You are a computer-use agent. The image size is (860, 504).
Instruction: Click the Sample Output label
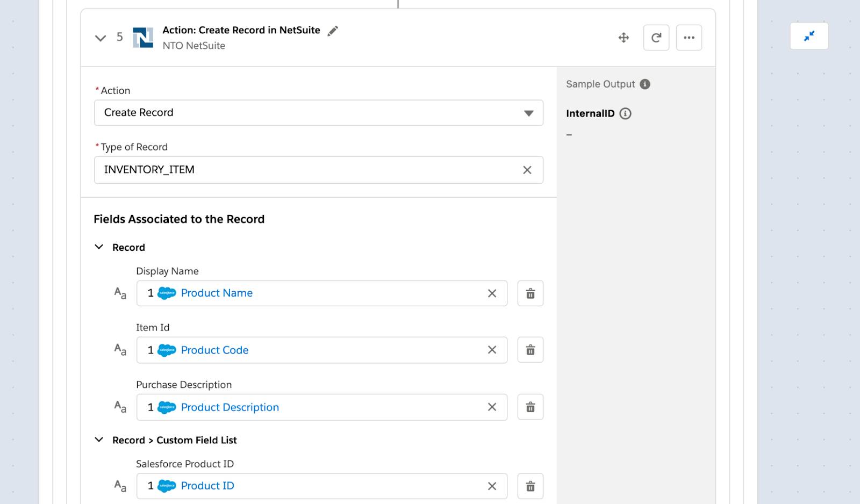(600, 84)
